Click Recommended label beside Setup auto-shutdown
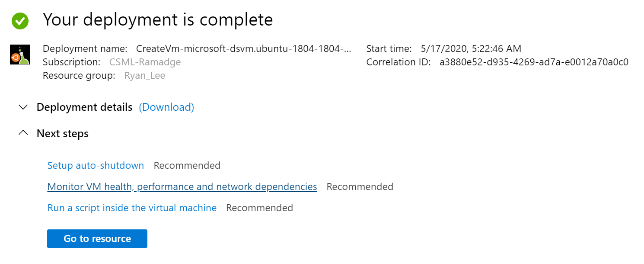This screenshot has height=264, width=644. point(187,165)
